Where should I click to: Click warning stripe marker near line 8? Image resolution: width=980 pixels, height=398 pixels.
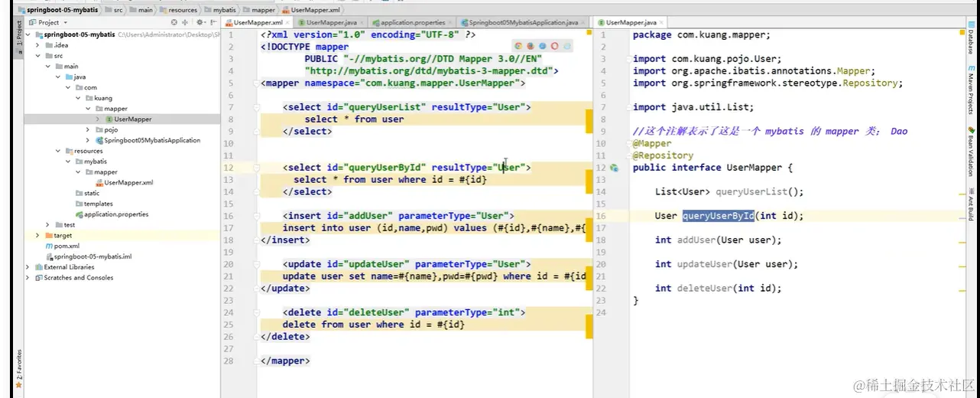(x=589, y=120)
